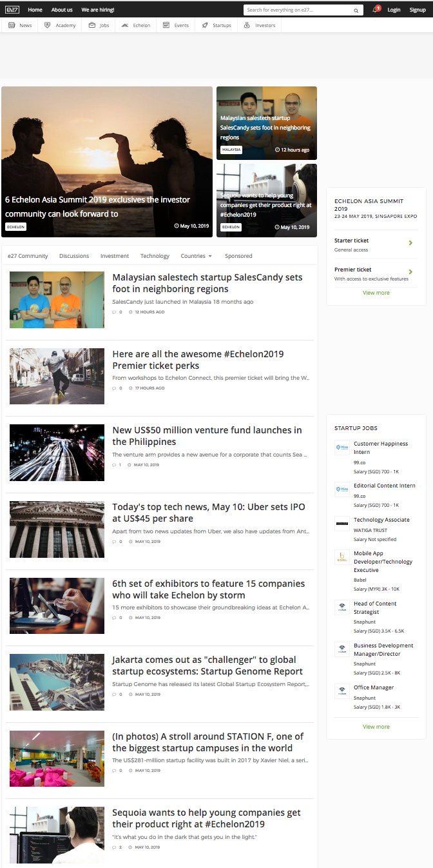Open headline Jakarta comes out as challenger

[207, 666]
